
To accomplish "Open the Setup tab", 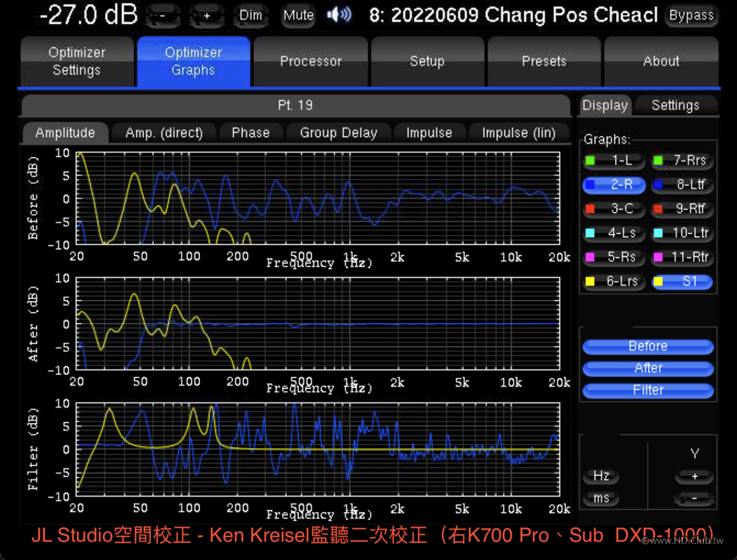I will click(x=427, y=61).
